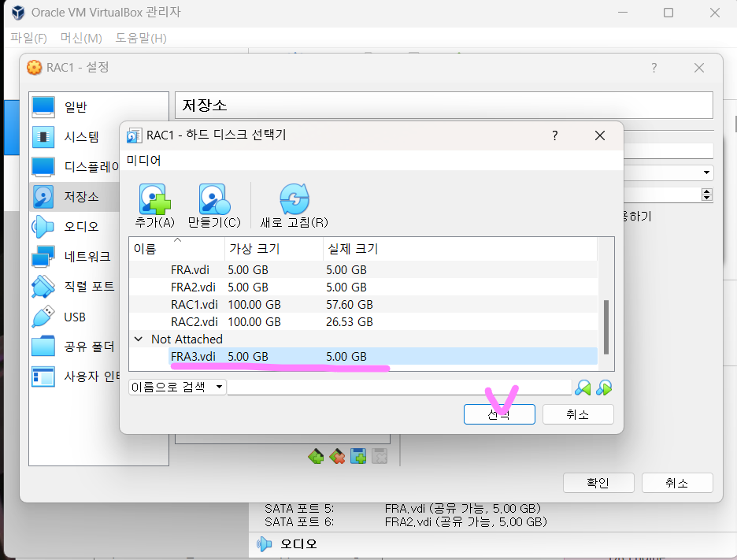
Task: Click the 26.53 GB actual size cell
Action: click(x=350, y=322)
